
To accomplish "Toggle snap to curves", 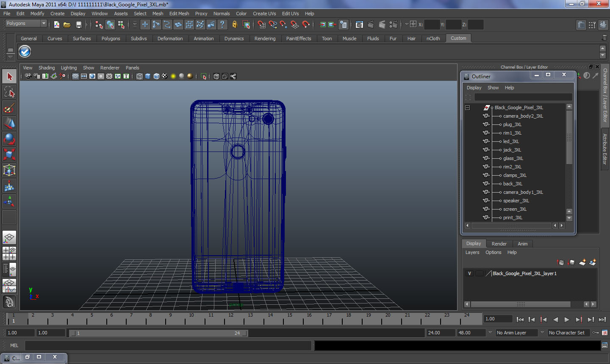I will tap(273, 25).
